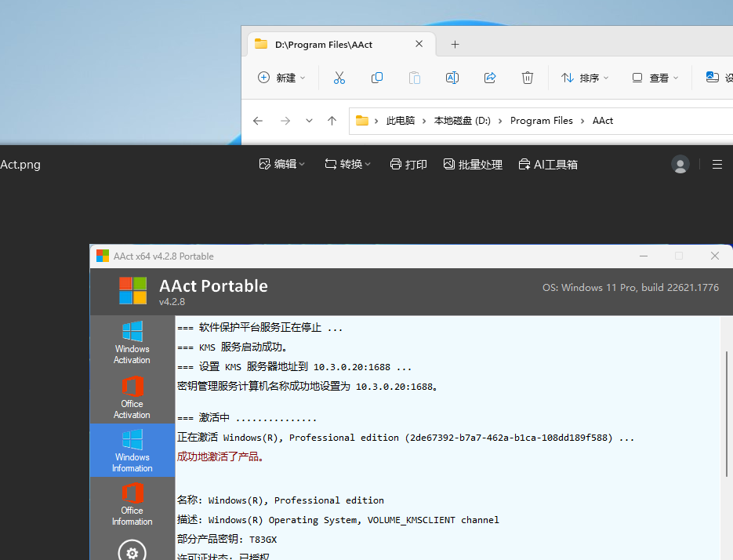
Task: Open the hamburger menu in image viewer
Action: pyautogui.click(x=717, y=164)
